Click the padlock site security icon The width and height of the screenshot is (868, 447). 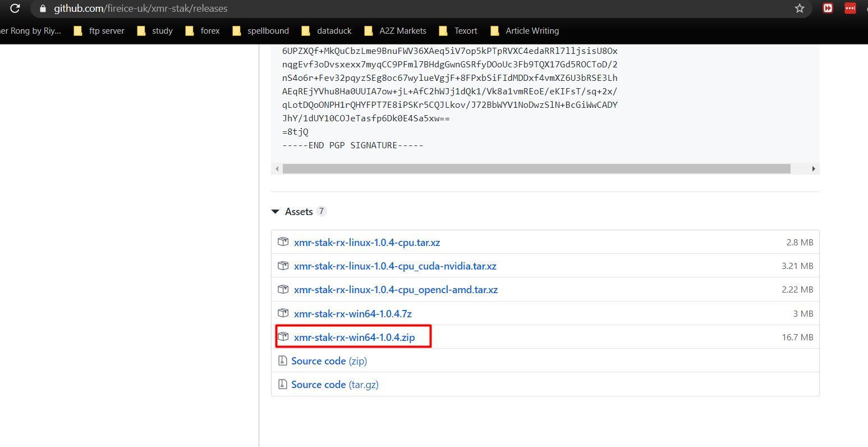42,9
